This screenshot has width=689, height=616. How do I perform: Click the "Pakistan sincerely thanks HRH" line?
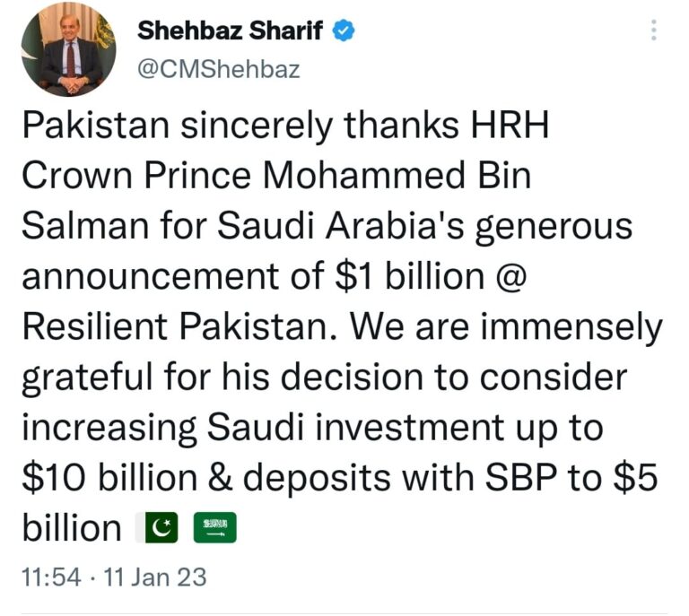tap(285, 126)
